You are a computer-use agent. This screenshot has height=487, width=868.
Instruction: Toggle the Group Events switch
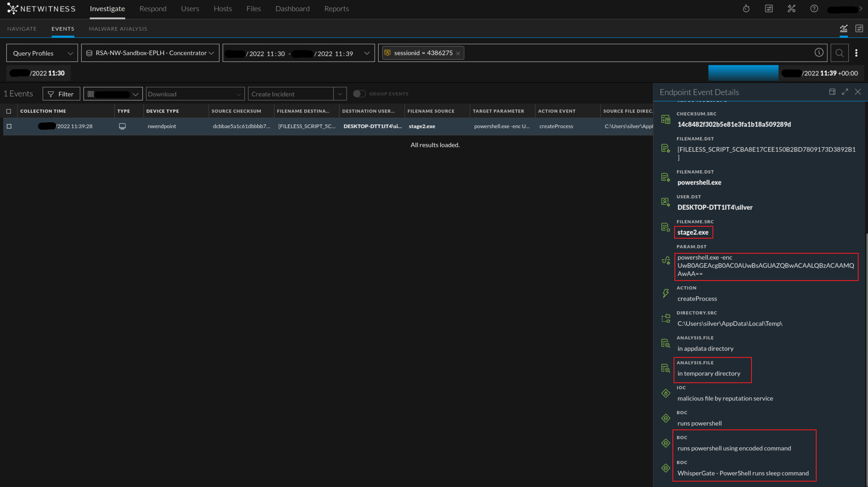(x=359, y=94)
